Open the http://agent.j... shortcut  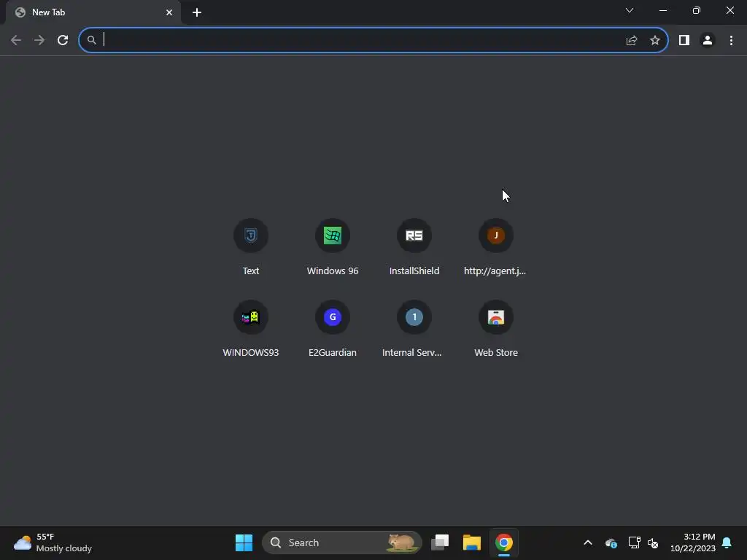click(x=496, y=246)
